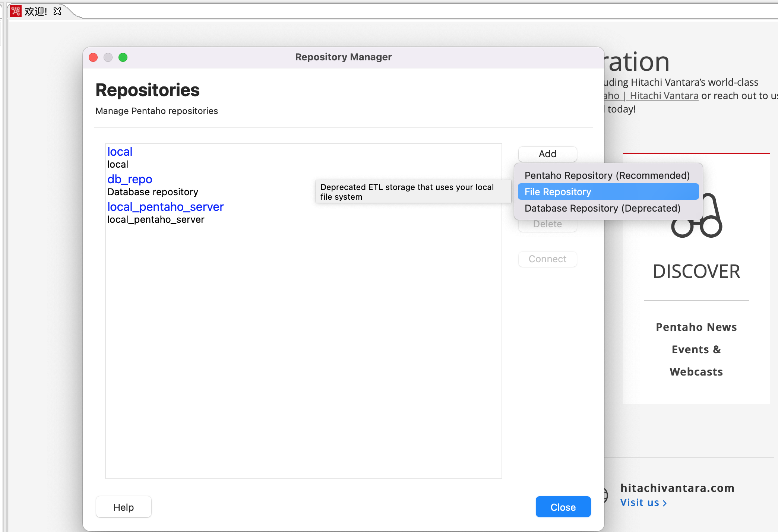Image resolution: width=778 pixels, height=532 pixels.
Task: Switch to the 欢迎! welcome tab
Action: pos(36,11)
